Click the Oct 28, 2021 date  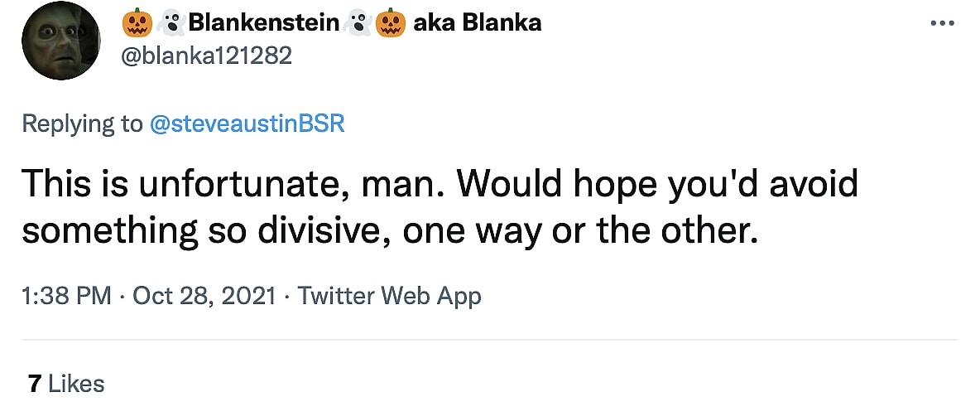click(x=203, y=296)
